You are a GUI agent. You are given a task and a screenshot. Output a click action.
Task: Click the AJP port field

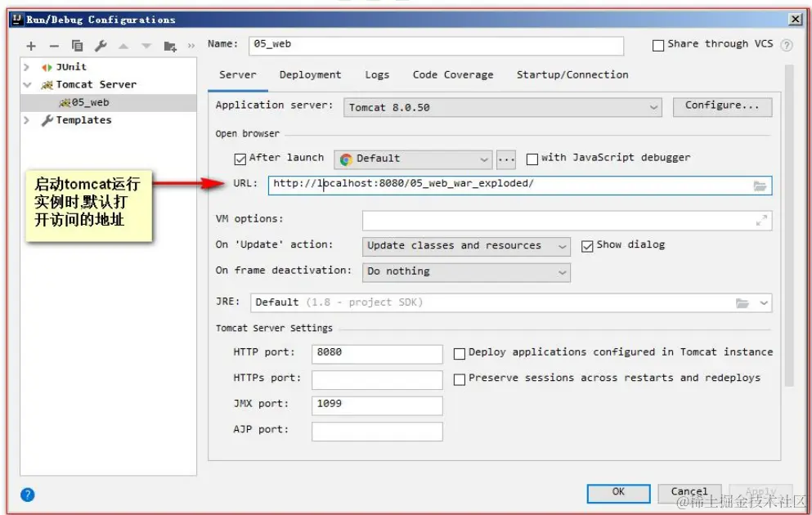click(x=377, y=432)
